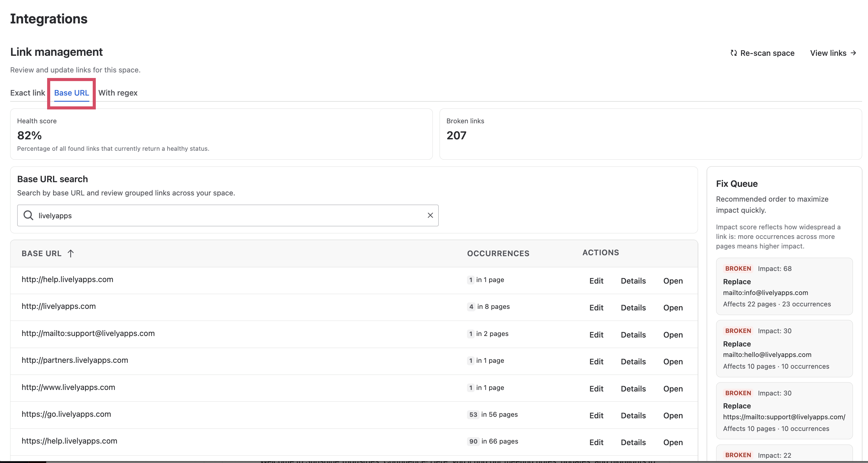
Task: Open http://help.livelyapps.com using its Open action
Action: (673, 281)
